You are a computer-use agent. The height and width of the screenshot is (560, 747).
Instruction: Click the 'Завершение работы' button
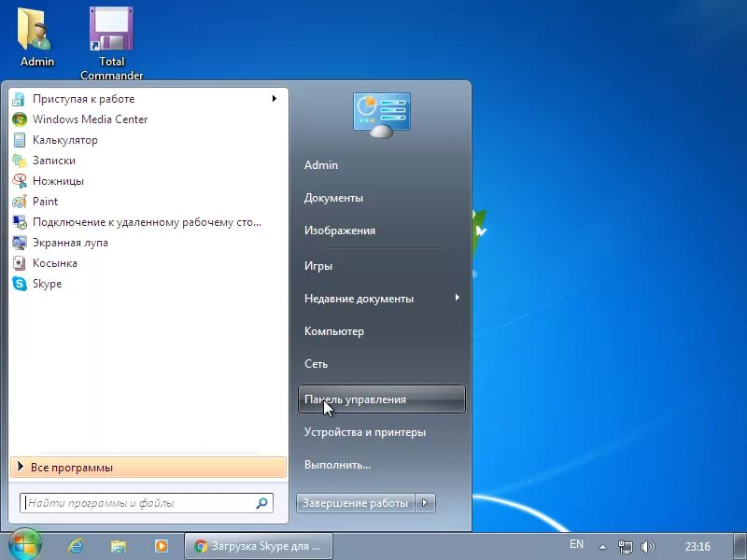pos(356,503)
